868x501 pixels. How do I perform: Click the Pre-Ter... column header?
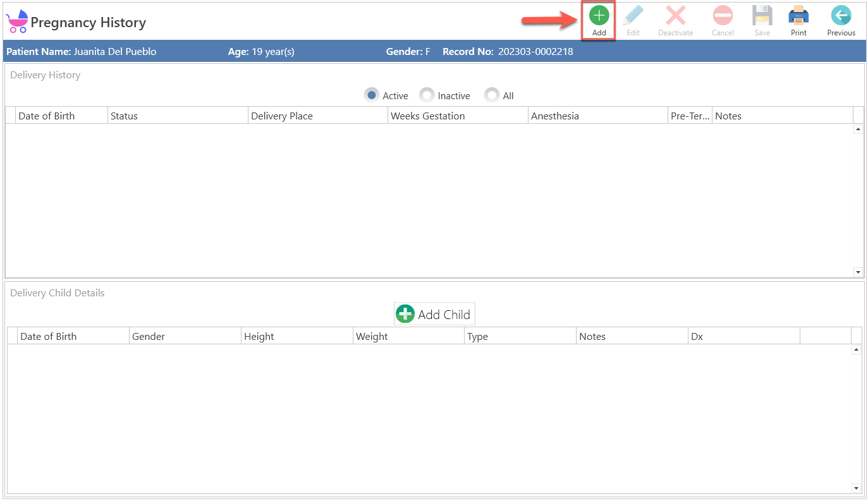click(690, 116)
